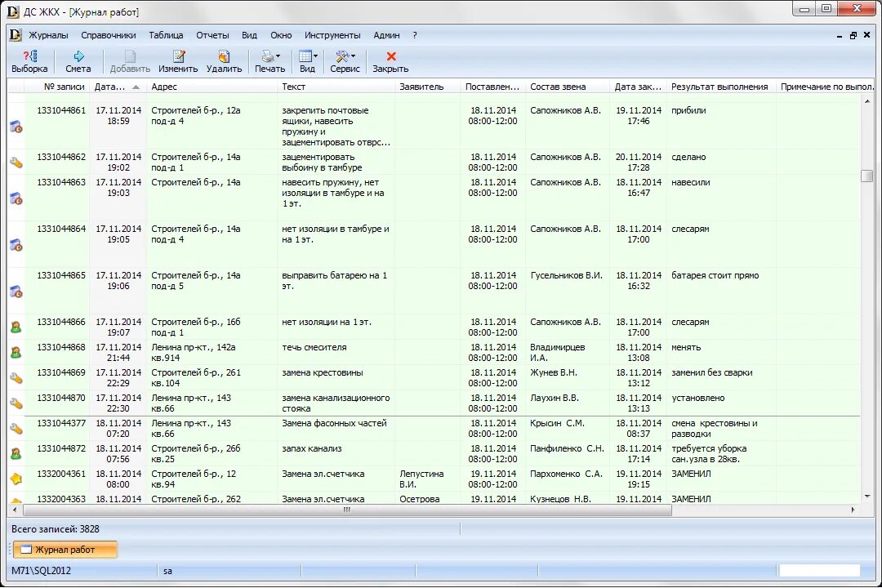Select cell 'течь смесителя'
Image resolution: width=882 pixels, height=588 pixels.
336,352
